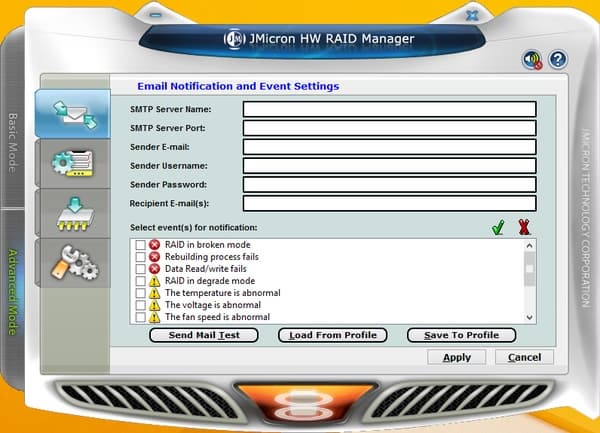This screenshot has width=600, height=433.
Task: Click the event list scroll down arrow
Action: pyautogui.click(x=530, y=317)
